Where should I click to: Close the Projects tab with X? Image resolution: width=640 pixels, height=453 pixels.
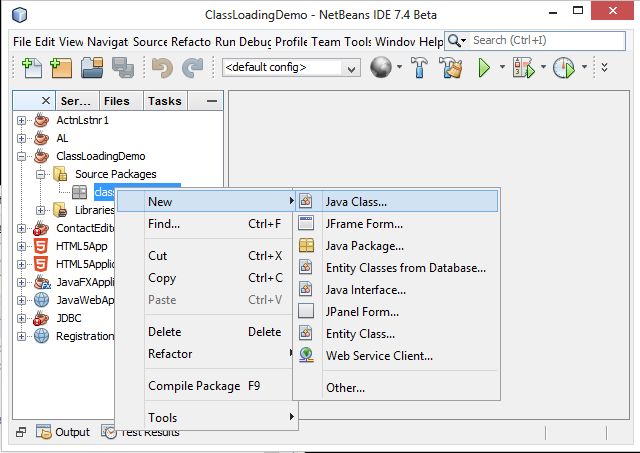[x=46, y=100]
